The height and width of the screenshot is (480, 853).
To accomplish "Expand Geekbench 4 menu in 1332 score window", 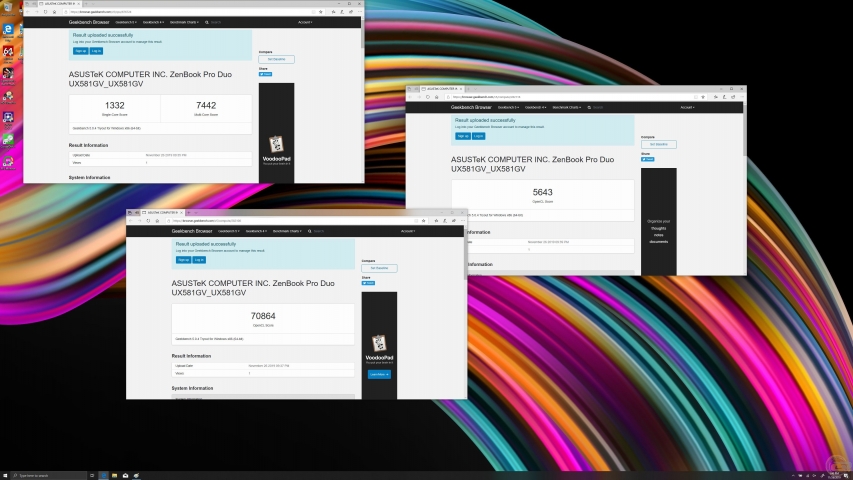I will tap(153, 22).
